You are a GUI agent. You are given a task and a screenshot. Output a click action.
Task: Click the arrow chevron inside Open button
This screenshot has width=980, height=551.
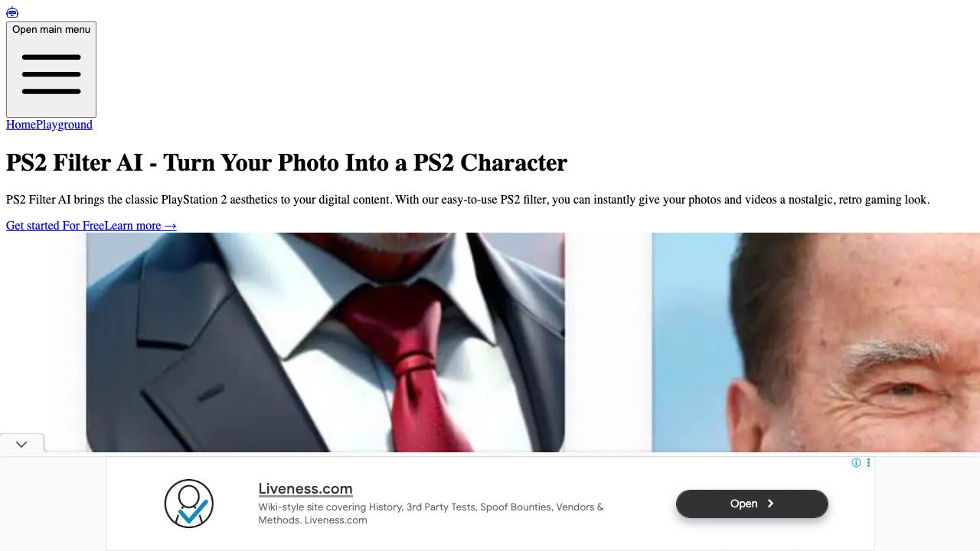click(770, 504)
